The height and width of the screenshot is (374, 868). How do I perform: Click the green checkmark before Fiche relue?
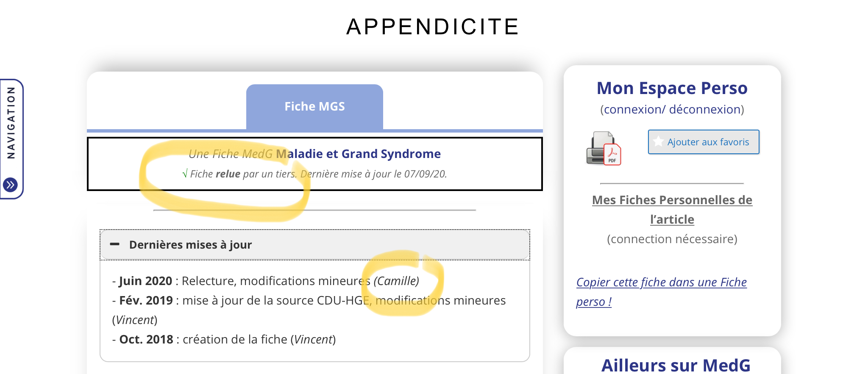pyautogui.click(x=185, y=173)
